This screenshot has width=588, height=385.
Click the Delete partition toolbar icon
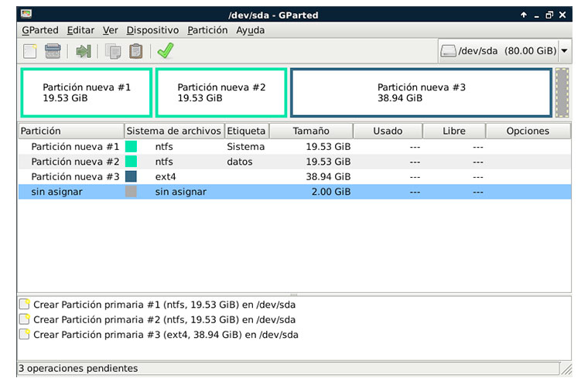(53, 51)
